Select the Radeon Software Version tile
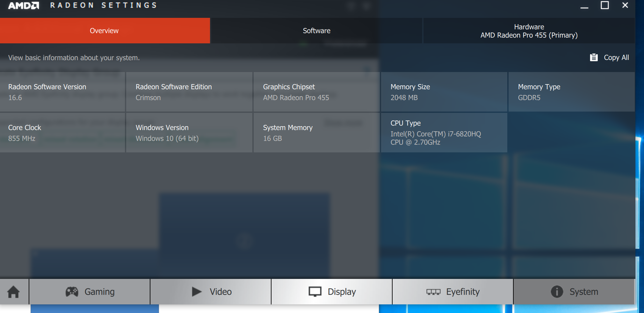Screen dimensions: 644x313 (x=62, y=92)
